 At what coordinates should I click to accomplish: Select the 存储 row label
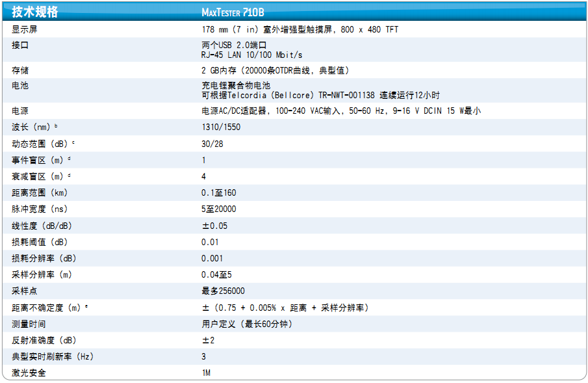[20, 70]
